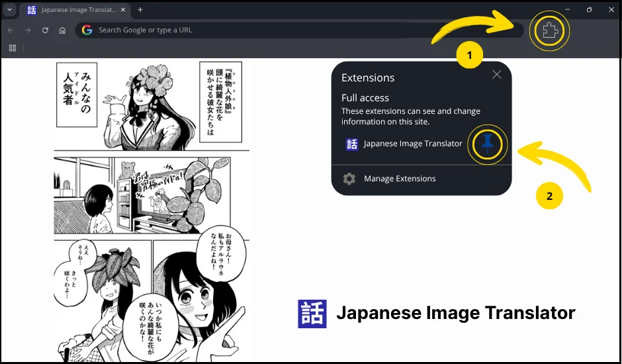Screen dimensions: 622x364
Task: Reload the current page
Action: point(45,30)
